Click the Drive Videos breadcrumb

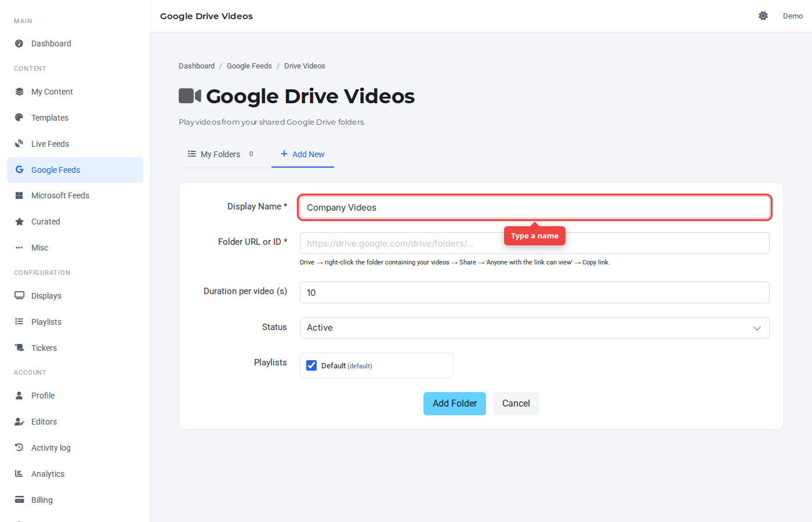304,66
